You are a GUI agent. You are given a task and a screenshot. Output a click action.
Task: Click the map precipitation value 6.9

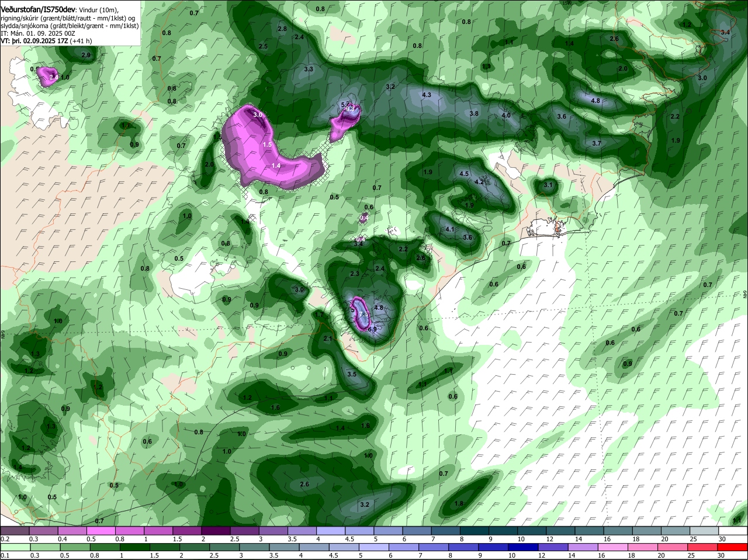pos(372,329)
